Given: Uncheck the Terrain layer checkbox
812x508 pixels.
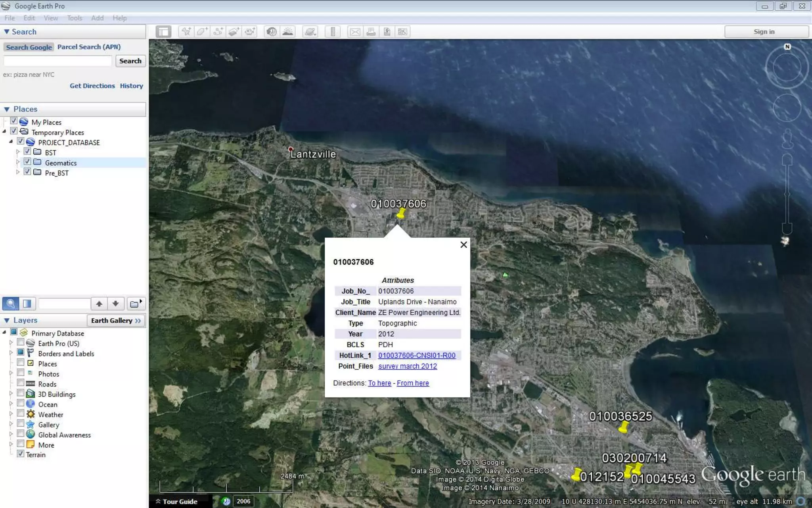Looking at the screenshot, I should pos(21,454).
